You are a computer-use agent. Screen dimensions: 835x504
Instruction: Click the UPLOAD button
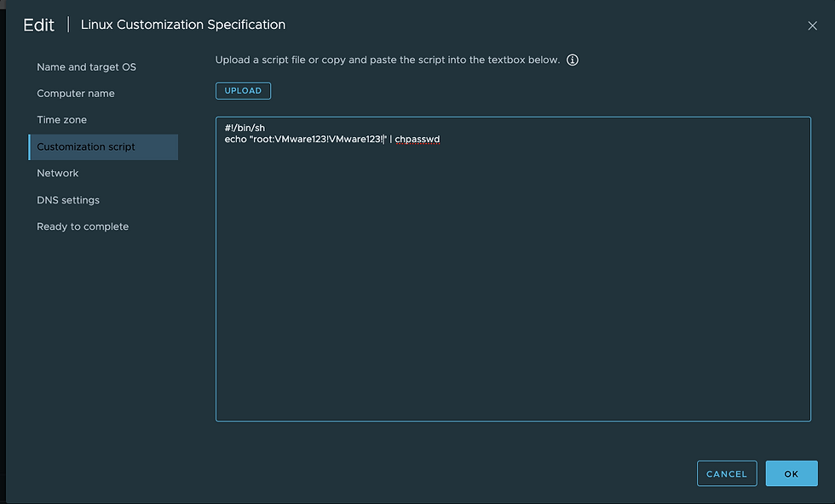244,90
